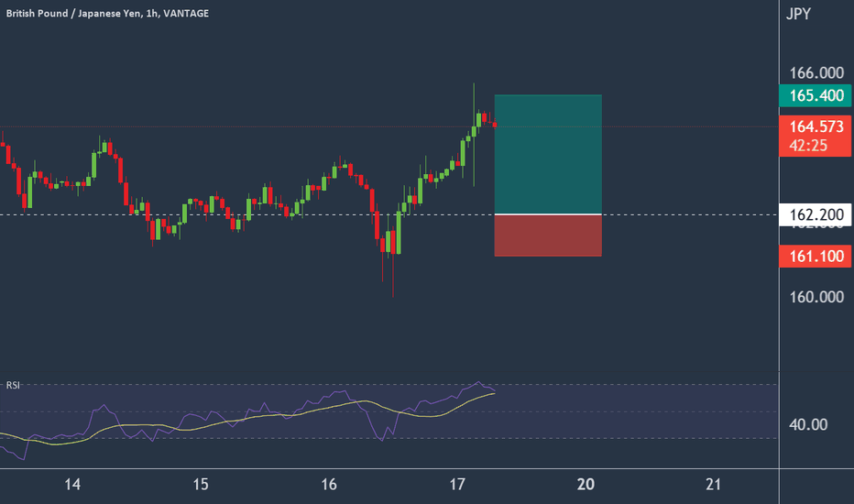Click date 15 on the time axis

[x=201, y=484]
